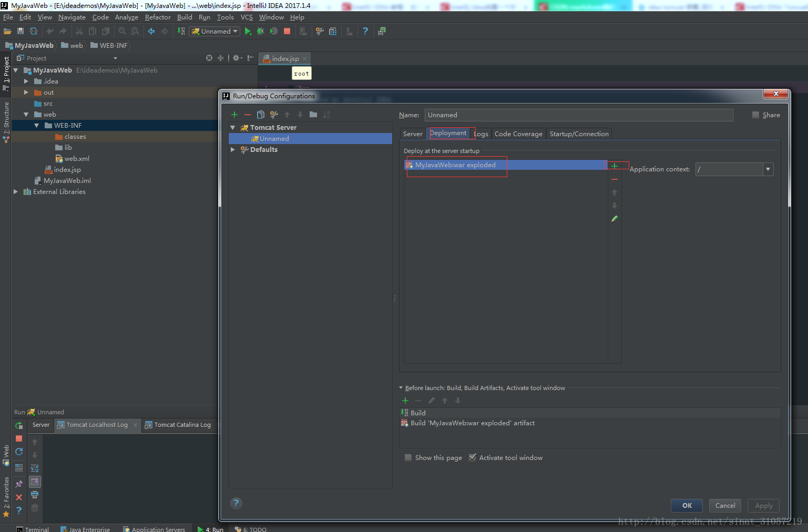
Task: Run with Coverage toolbar icon
Action: (274, 32)
